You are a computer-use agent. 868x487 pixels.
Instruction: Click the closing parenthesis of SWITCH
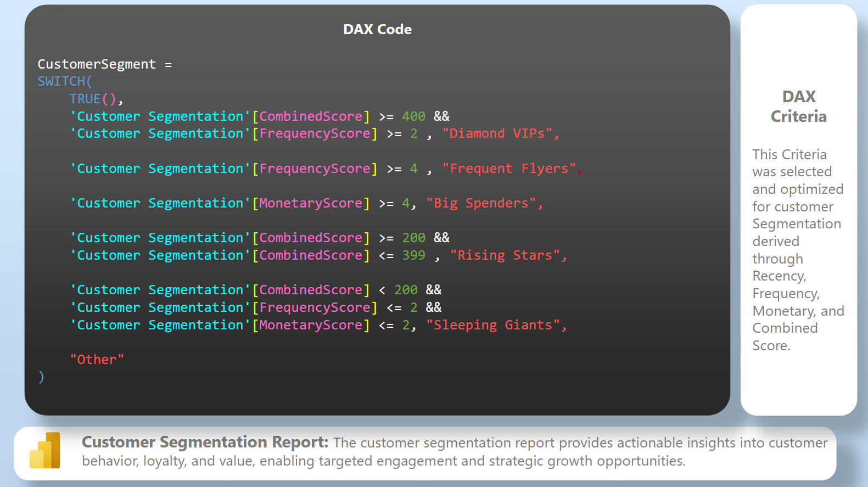click(x=41, y=377)
